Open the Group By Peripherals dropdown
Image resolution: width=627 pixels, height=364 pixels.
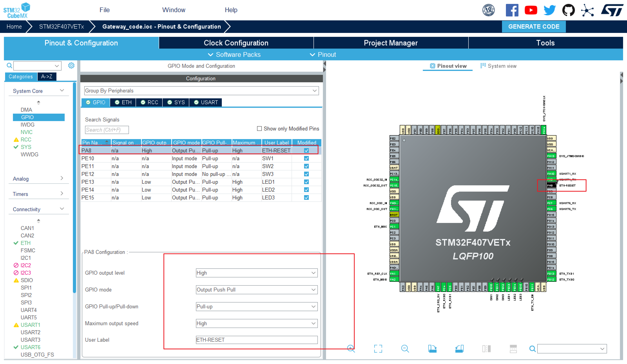201,91
